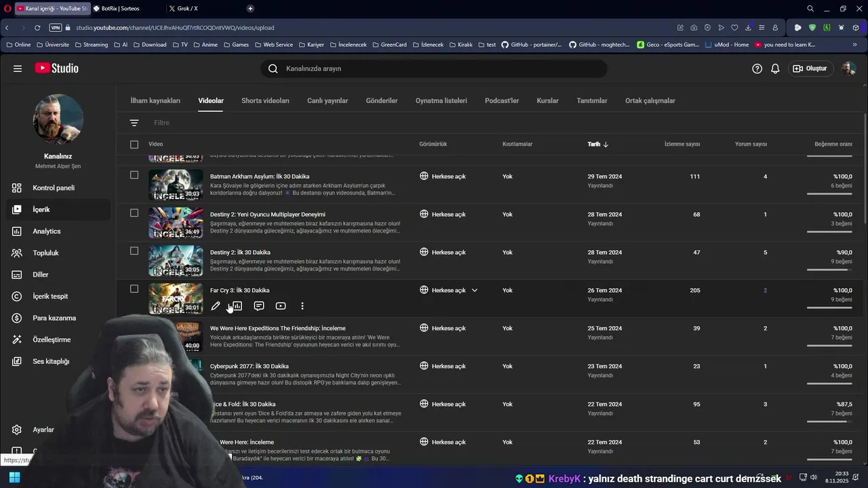Click the video list vertical scrollbar

click(864, 169)
